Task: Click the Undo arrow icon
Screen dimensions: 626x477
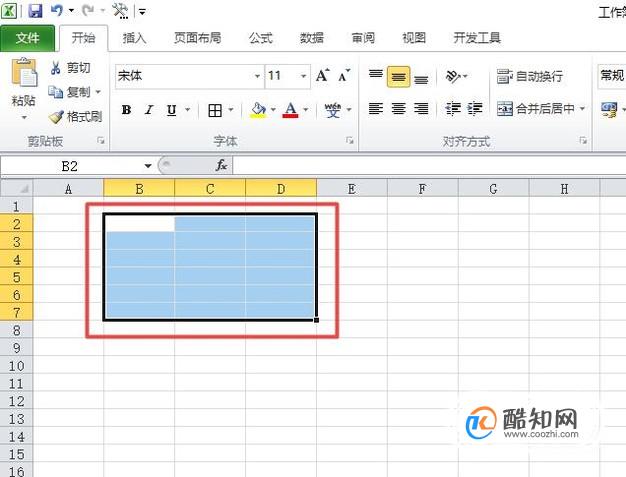Action: point(56,10)
